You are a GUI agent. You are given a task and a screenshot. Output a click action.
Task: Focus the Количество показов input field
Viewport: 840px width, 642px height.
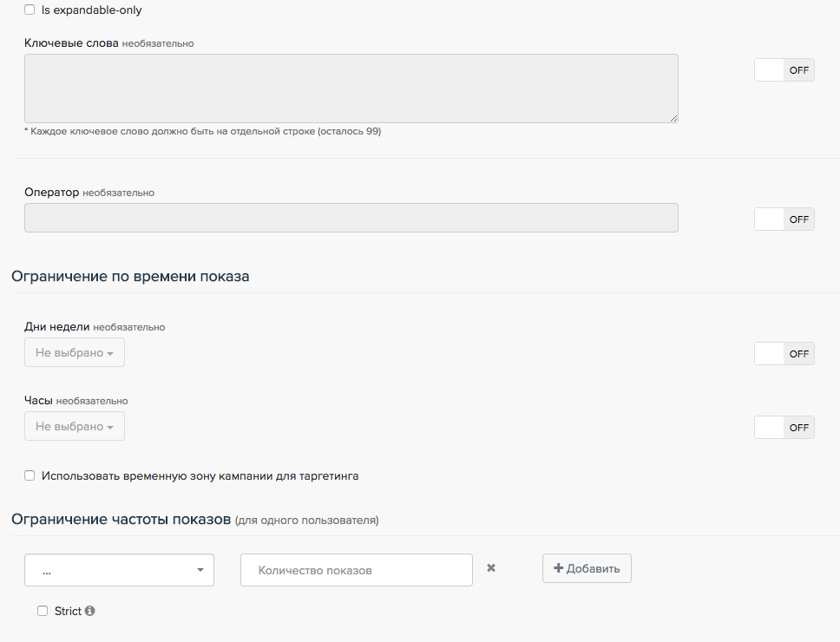[356, 570]
